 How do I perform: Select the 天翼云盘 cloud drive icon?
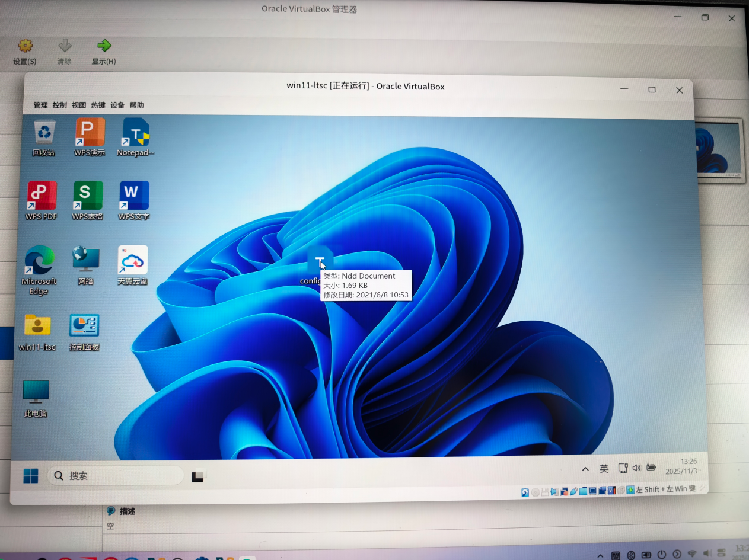[133, 265]
